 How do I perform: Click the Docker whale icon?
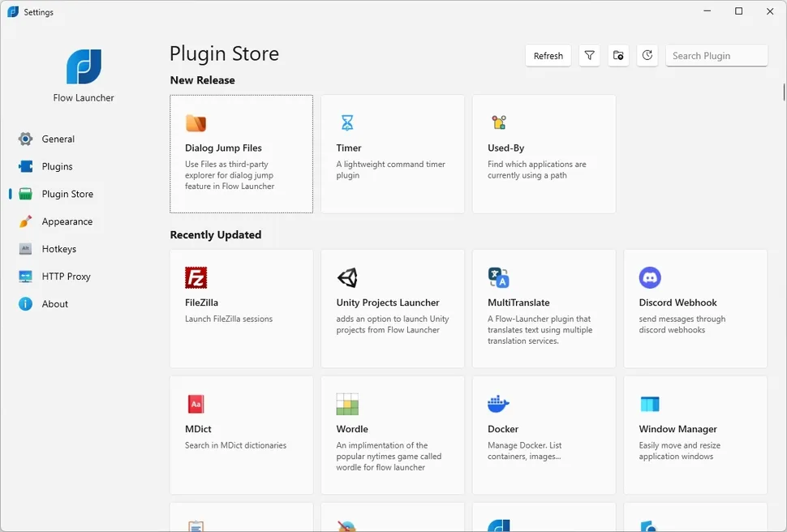tap(499, 403)
